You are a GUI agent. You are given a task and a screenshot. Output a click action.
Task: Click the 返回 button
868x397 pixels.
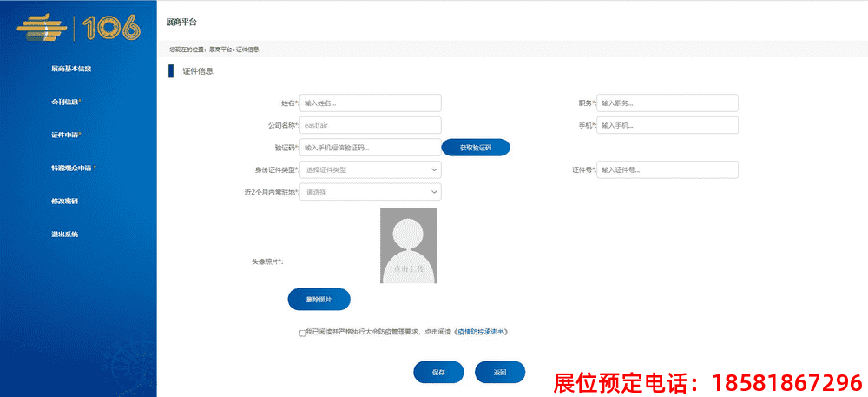point(499,372)
